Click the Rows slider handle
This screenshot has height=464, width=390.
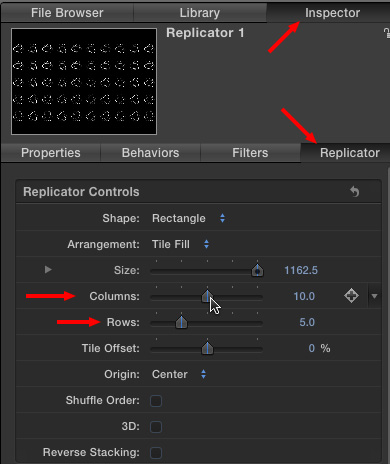[181, 322]
